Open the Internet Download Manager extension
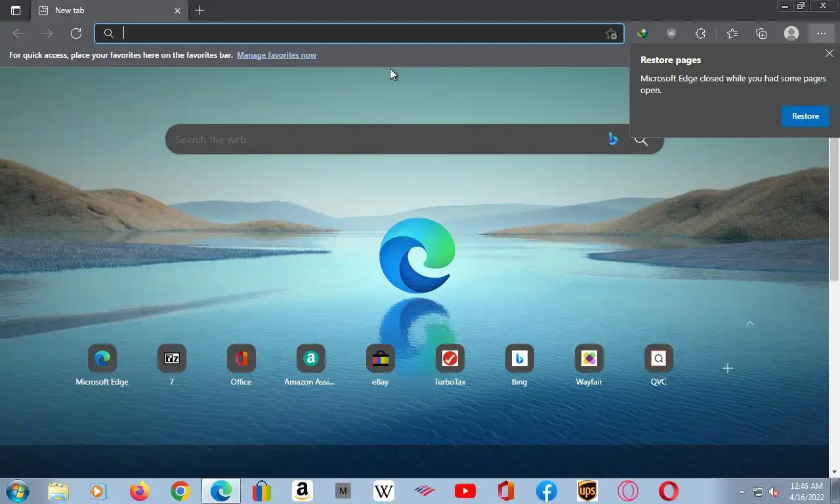This screenshot has width=840, height=504. pyautogui.click(x=642, y=33)
